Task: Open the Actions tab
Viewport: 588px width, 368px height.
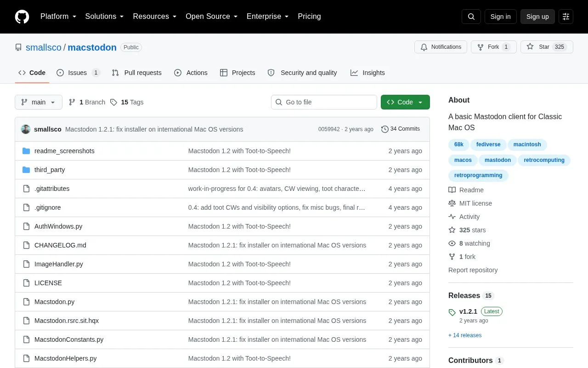Action: click(191, 73)
